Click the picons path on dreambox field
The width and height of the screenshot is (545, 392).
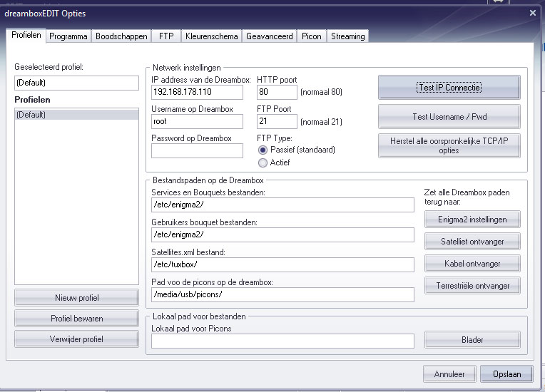282,294
